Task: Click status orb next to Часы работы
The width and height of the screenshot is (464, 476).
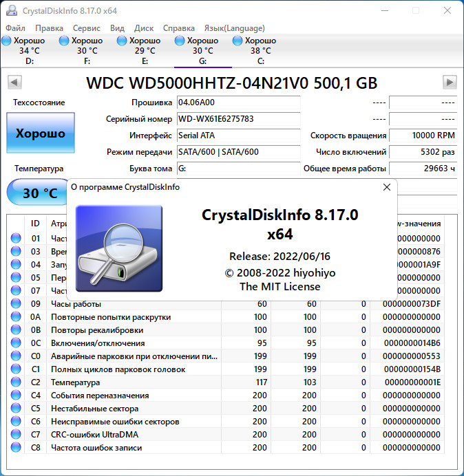Action: [16, 304]
